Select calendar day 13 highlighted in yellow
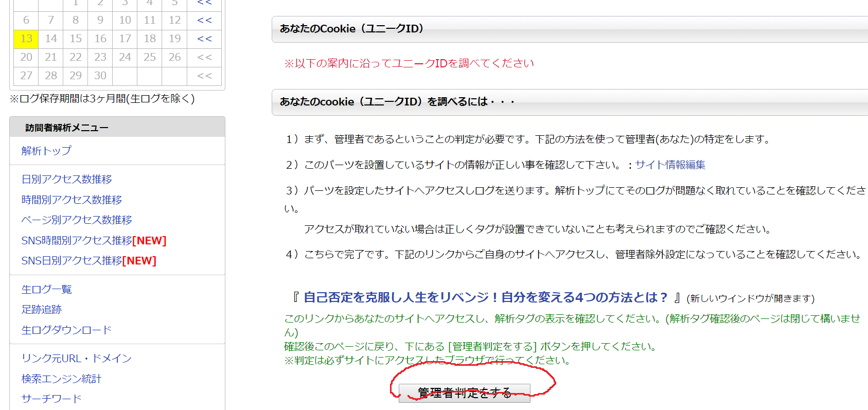The image size is (868, 410). pos(26,39)
